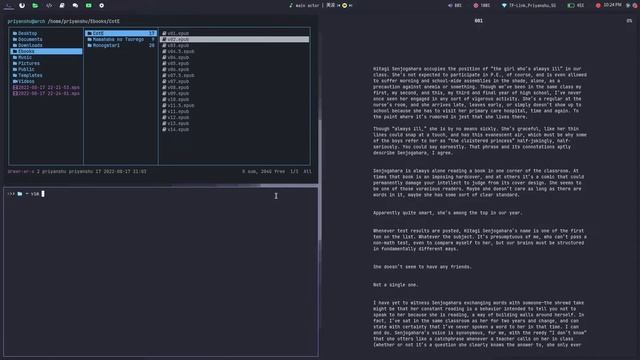
Task: Click the pink brightness icon
Action: (x=476, y=5)
